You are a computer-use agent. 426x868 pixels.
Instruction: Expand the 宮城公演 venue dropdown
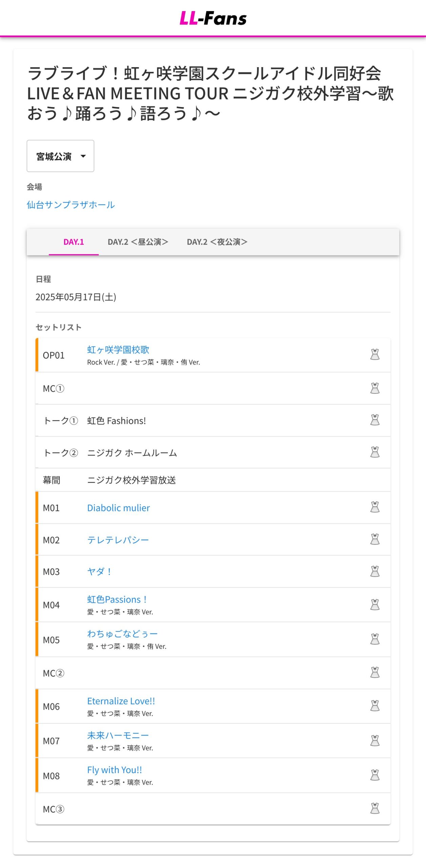click(60, 156)
